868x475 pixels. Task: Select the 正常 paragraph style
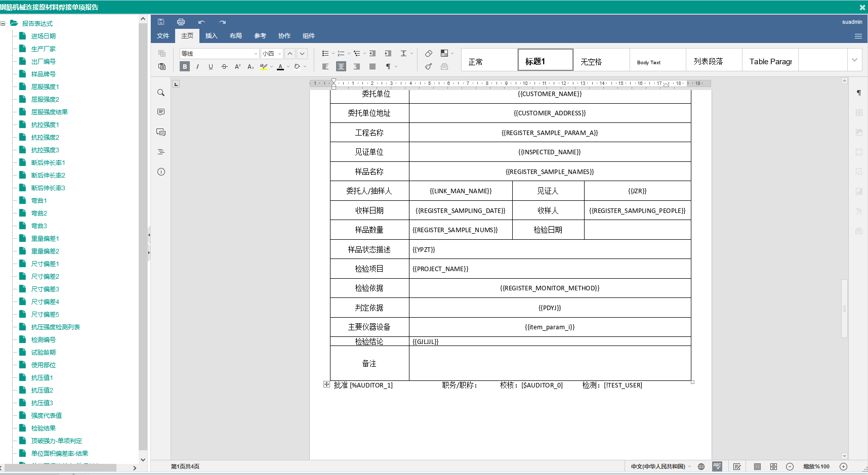pyautogui.click(x=489, y=60)
